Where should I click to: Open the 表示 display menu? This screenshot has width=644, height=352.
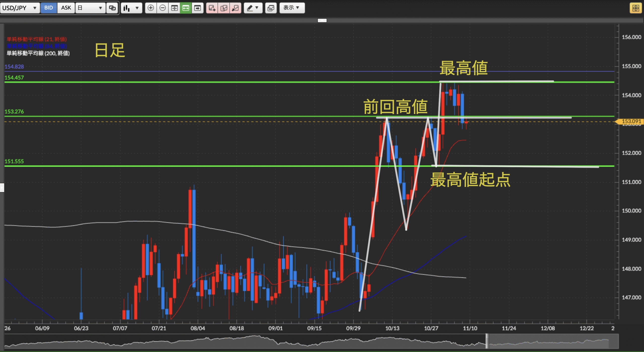tap(292, 8)
